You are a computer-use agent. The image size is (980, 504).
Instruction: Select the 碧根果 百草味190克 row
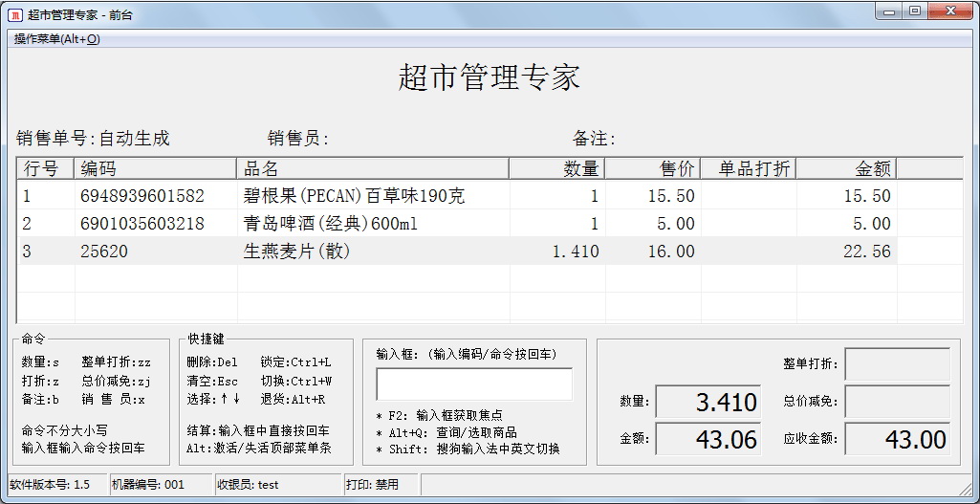(x=354, y=196)
